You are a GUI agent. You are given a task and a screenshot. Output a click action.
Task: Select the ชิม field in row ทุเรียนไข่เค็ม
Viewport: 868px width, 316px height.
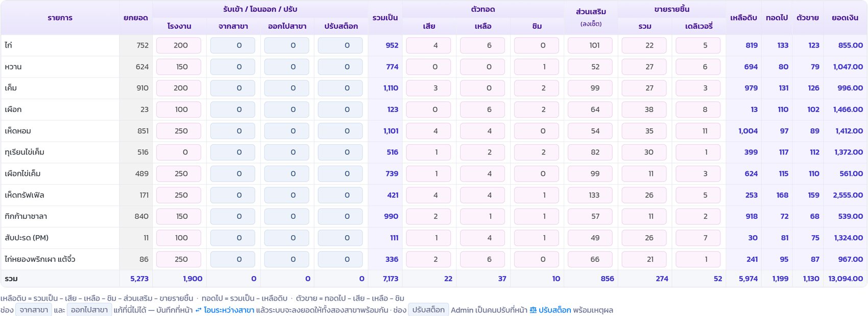pos(537,152)
